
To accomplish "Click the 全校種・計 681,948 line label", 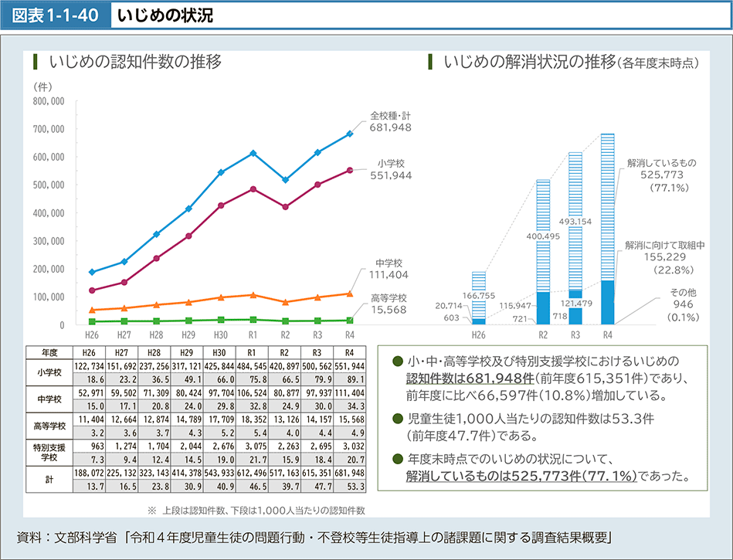I will click(390, 121).
